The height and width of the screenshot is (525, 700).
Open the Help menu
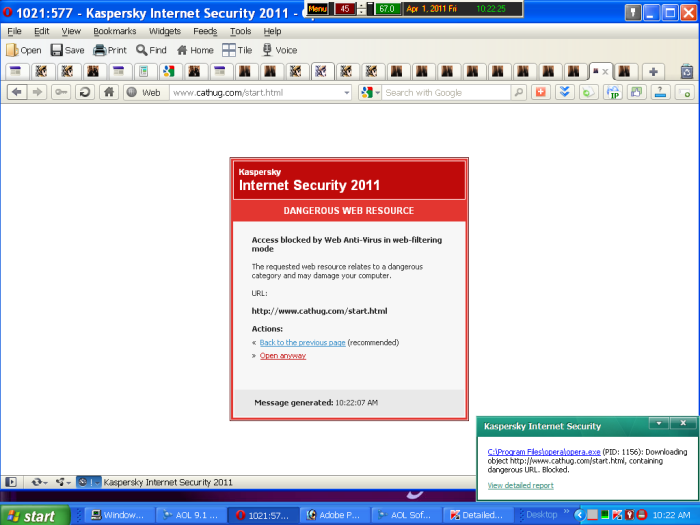click(272, 31)
